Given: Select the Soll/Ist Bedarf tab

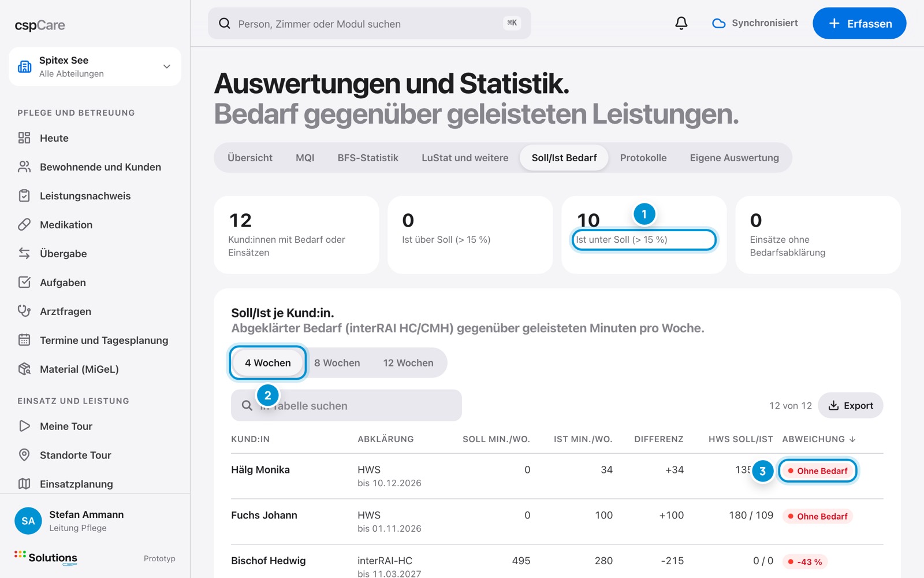Looking at the screenshot, I should tap(564, 158).
